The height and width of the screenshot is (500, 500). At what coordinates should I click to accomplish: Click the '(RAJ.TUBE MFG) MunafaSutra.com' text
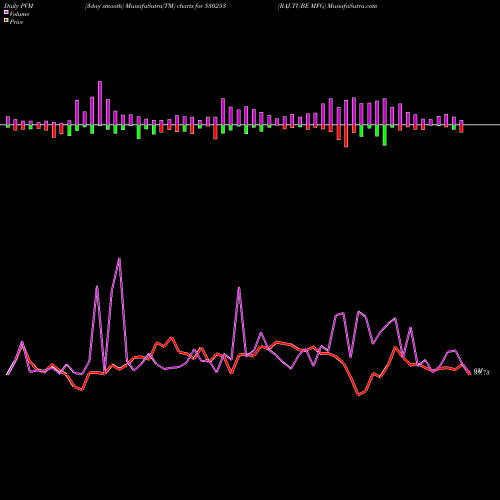point(328,6)
